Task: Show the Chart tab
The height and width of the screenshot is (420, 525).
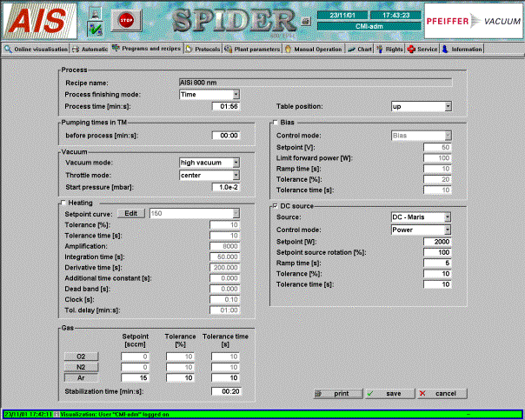Action: [x=360, y=50]
